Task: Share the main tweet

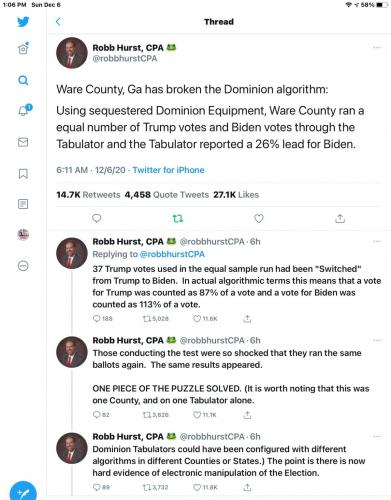Action: point(340,219)
